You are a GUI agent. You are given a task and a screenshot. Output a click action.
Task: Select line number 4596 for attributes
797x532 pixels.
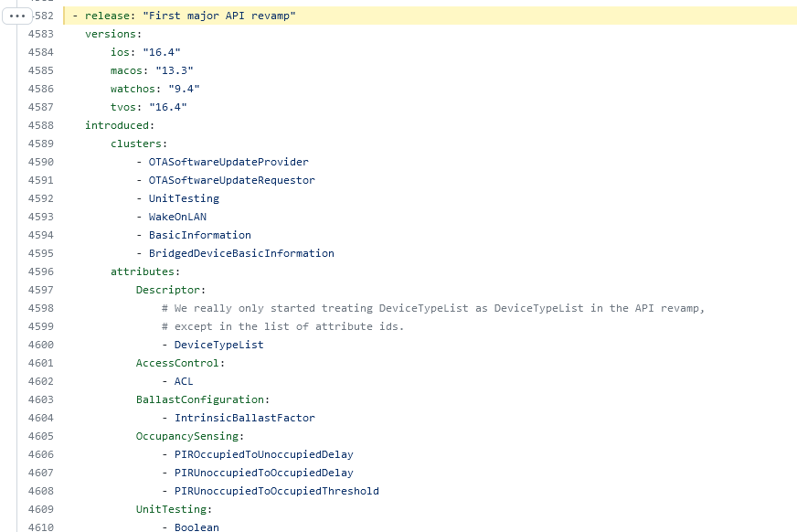pyautogui.click(x=40, y=271)
